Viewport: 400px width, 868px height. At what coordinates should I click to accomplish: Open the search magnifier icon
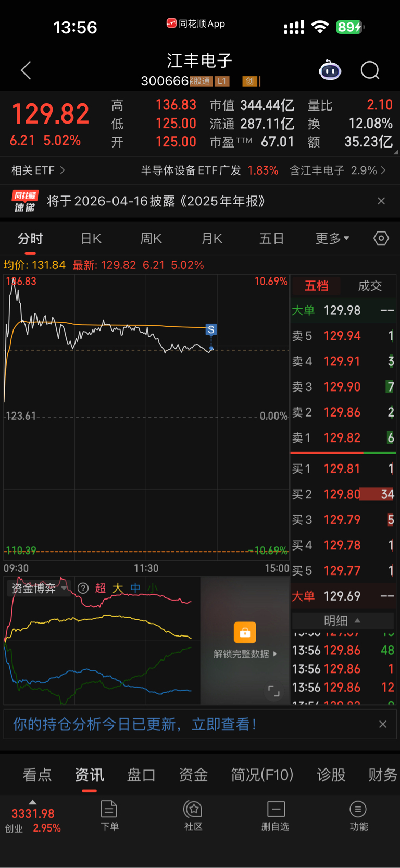[x=370, y=70]
